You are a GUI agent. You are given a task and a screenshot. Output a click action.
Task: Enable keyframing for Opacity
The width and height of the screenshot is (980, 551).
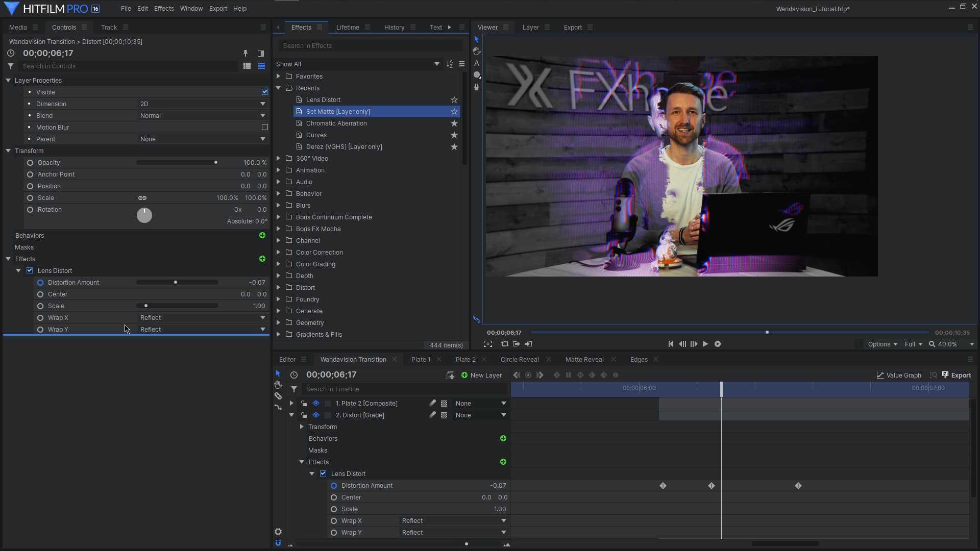point(30,163)
